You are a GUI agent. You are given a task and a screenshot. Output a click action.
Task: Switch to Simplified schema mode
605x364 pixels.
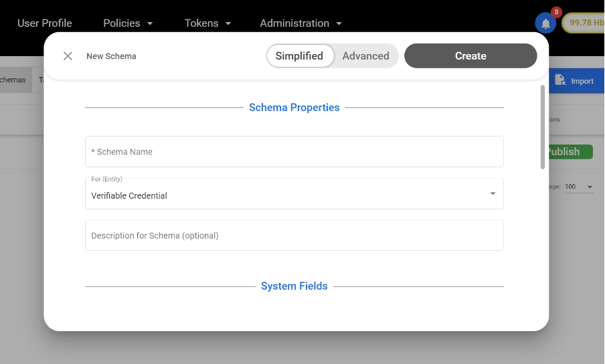pos(299,56)
